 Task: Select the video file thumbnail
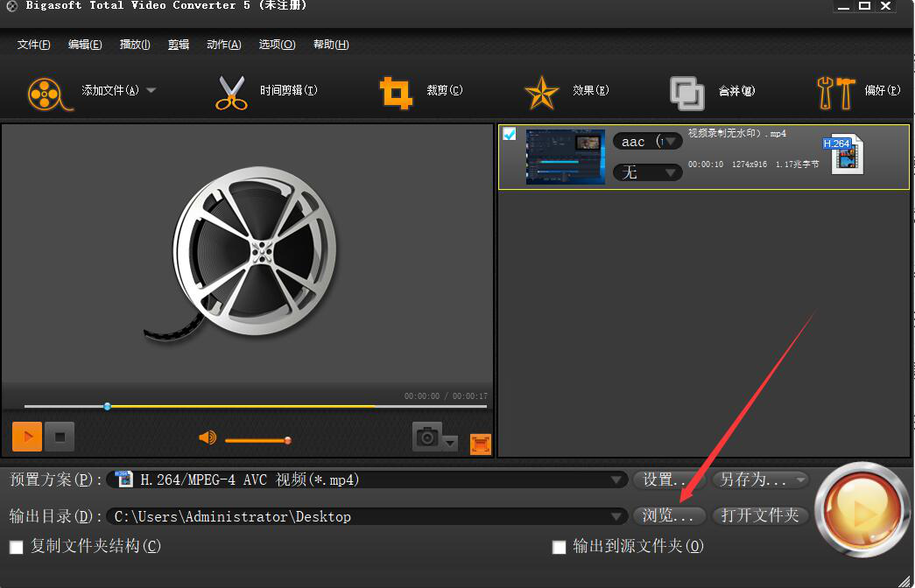(x=566, y=157)
